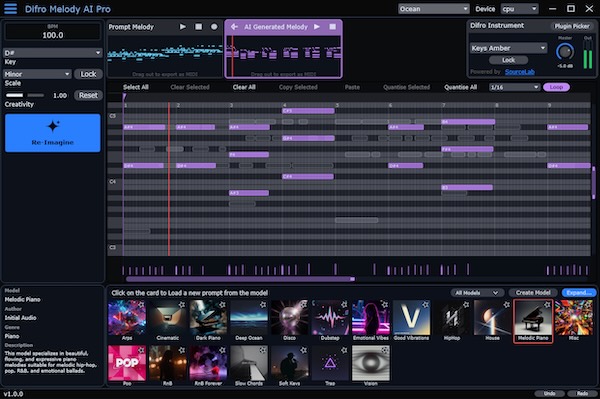Click Copy Selected in the toolbar

298,87
